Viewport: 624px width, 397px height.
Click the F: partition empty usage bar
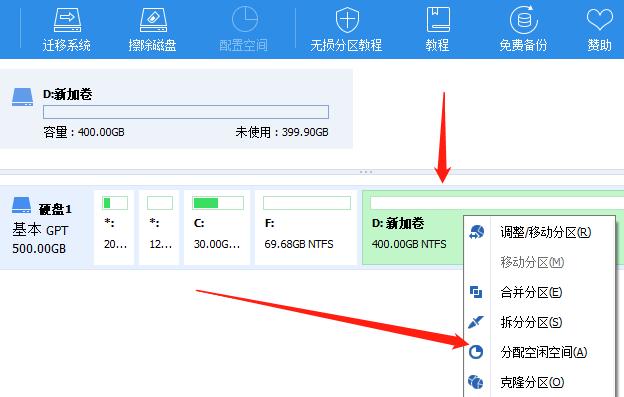click(x=307, y=203)
